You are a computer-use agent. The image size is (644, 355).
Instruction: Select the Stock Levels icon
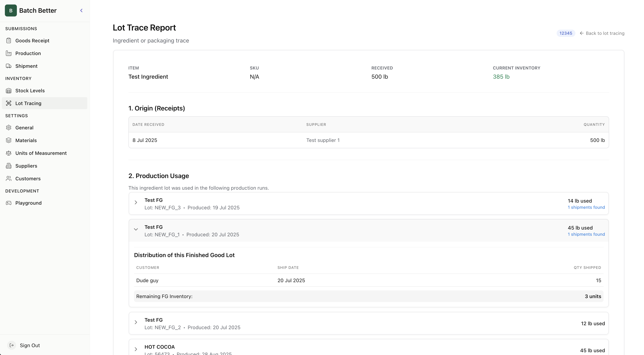click(x=9, y=90)
